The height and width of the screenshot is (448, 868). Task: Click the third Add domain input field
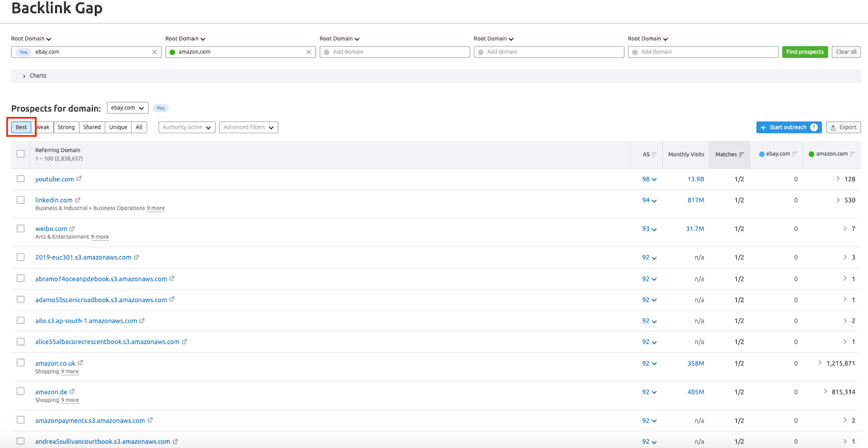[x=703, y=52]
